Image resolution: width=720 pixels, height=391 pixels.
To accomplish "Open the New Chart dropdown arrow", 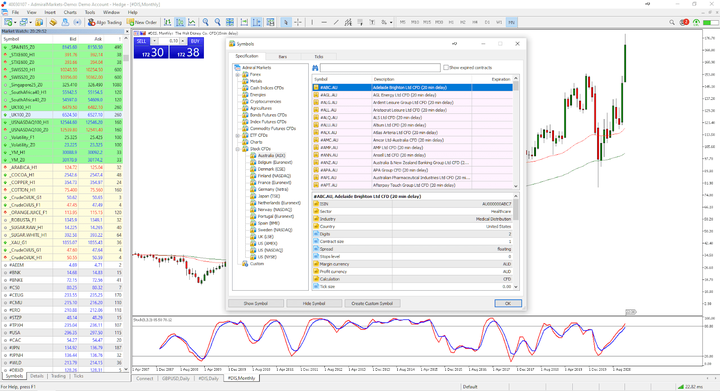I will click(x=15, y=22).
